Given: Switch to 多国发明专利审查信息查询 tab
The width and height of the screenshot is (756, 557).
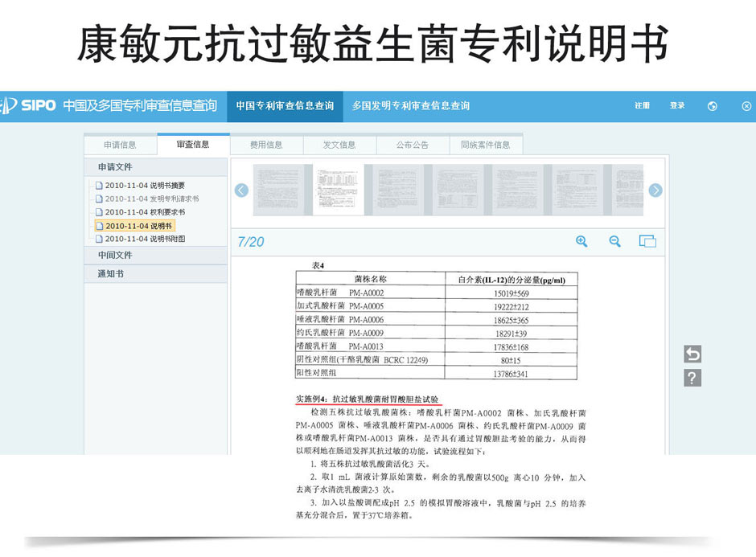Looking at the screenshot, I should point(410,106).
